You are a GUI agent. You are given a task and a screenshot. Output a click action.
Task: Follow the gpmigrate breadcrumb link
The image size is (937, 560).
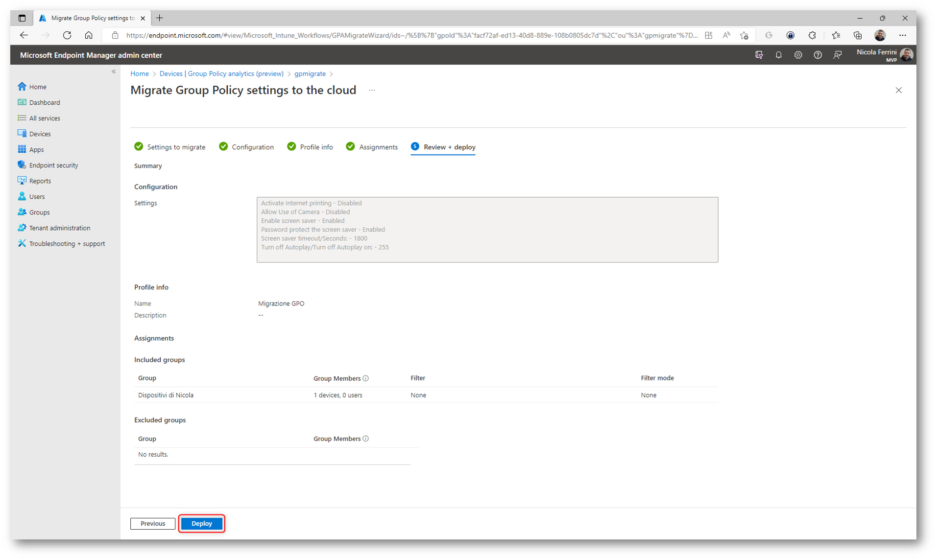click(x=310, y=74)
